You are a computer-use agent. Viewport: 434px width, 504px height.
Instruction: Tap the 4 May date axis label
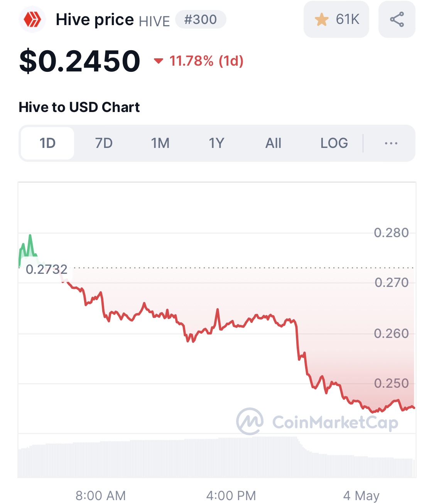coord(361,496)
